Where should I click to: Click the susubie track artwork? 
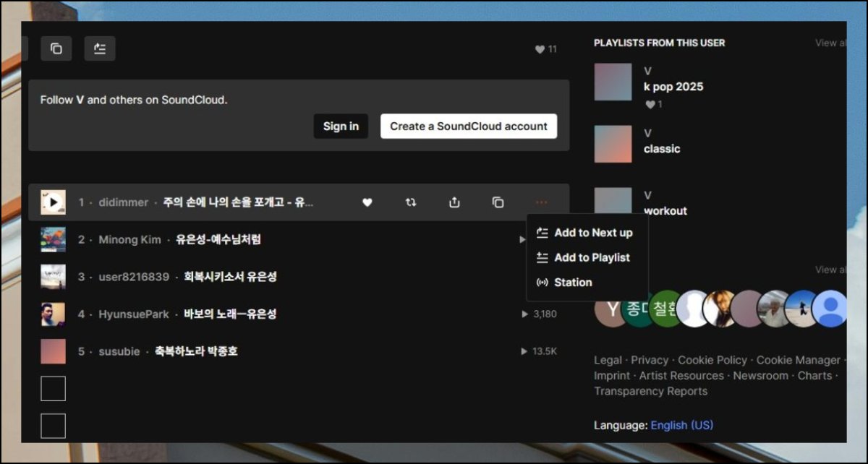53,351
